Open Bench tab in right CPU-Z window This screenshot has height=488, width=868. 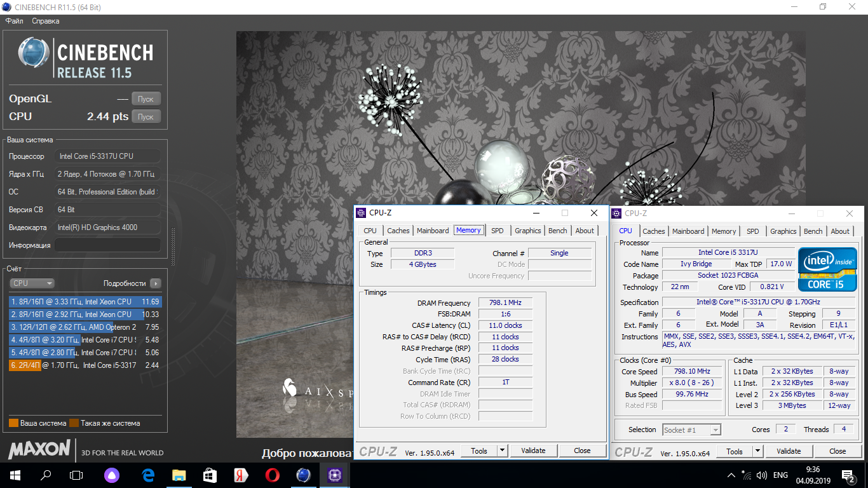click(x=813, y=231)
